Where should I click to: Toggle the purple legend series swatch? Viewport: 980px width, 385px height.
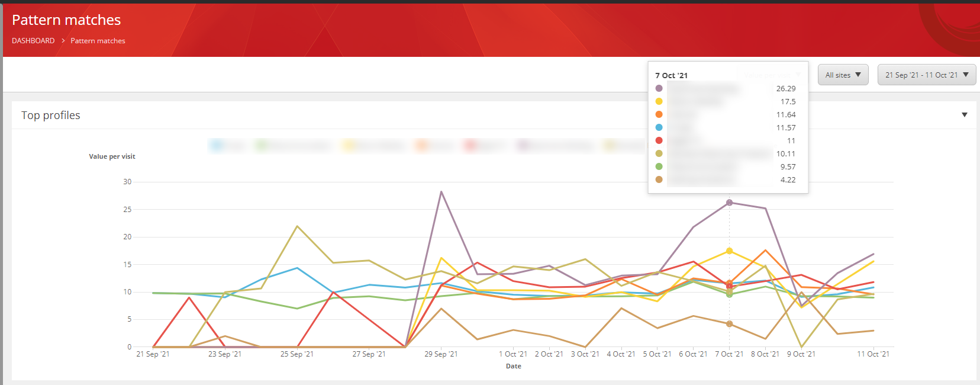[x=523, y=145]
